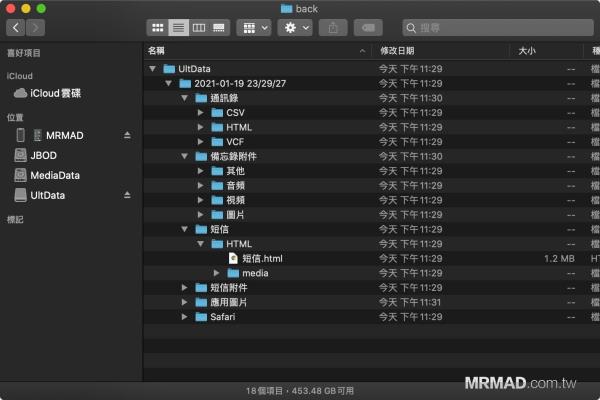Collapse the 通訊錄 folder
600x400 pixels.
(x=184, y=98)
